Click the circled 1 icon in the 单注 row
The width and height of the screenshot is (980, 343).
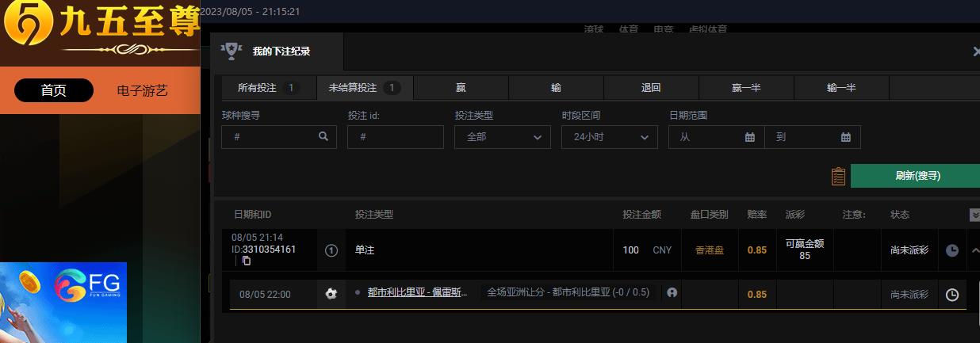pyautogui.click(x=331, y=250)
